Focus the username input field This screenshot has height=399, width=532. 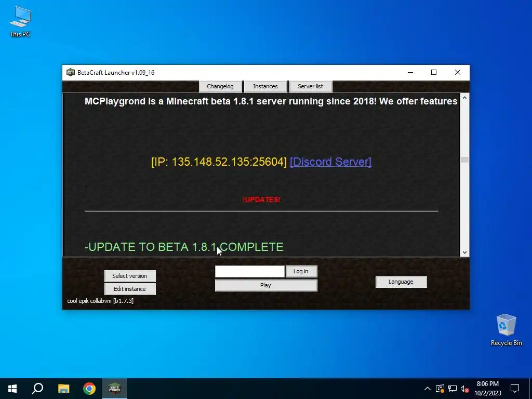click(x=250, y=271)
